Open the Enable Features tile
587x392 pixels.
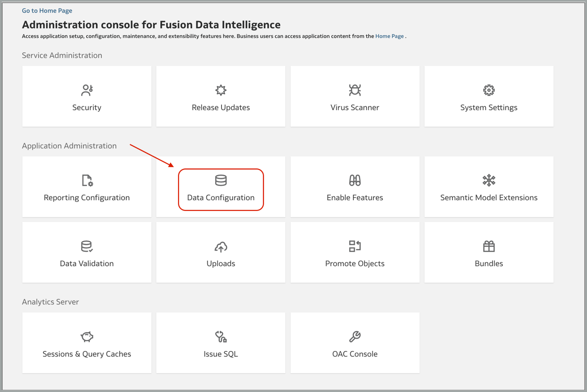pyautogui.click(x=354, y=186)
